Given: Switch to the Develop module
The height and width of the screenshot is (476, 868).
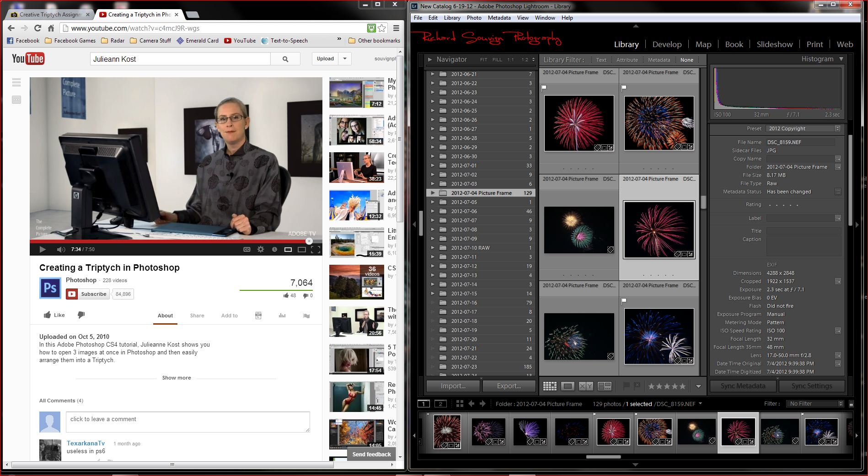Looking at the screenshot, I should 667,44.
